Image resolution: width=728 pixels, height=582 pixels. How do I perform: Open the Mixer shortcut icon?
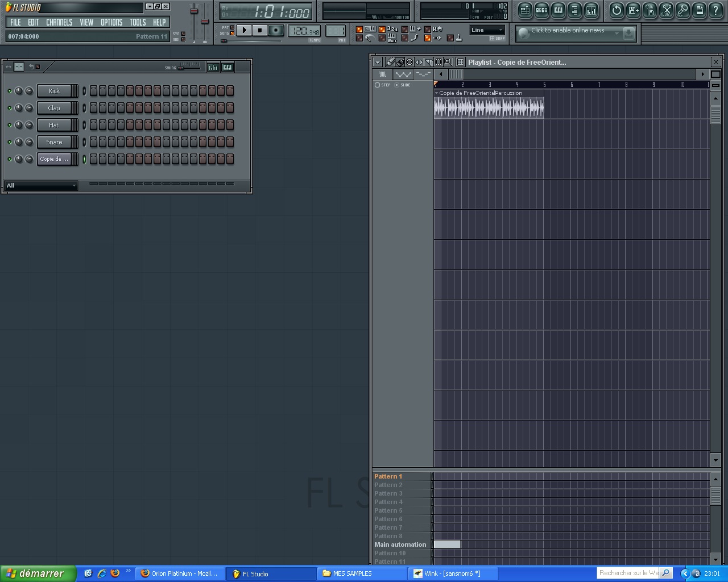pos(591,10)
